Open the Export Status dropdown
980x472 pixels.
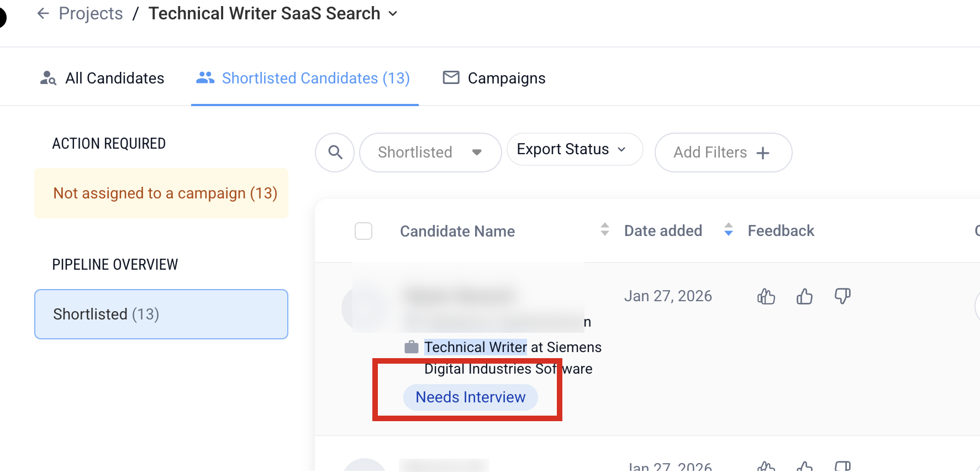(575, 149)
